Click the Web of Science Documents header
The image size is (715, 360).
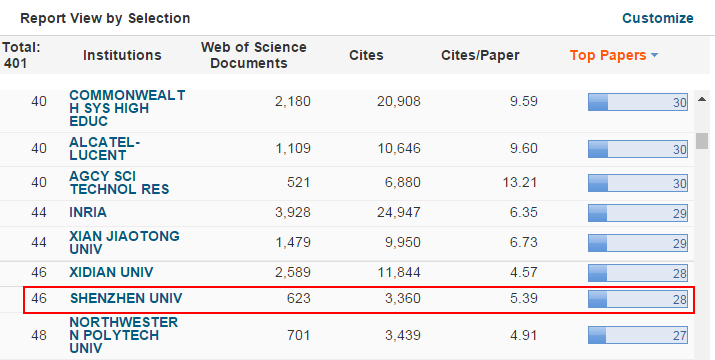pyautogui.click(x=254, y=55)
